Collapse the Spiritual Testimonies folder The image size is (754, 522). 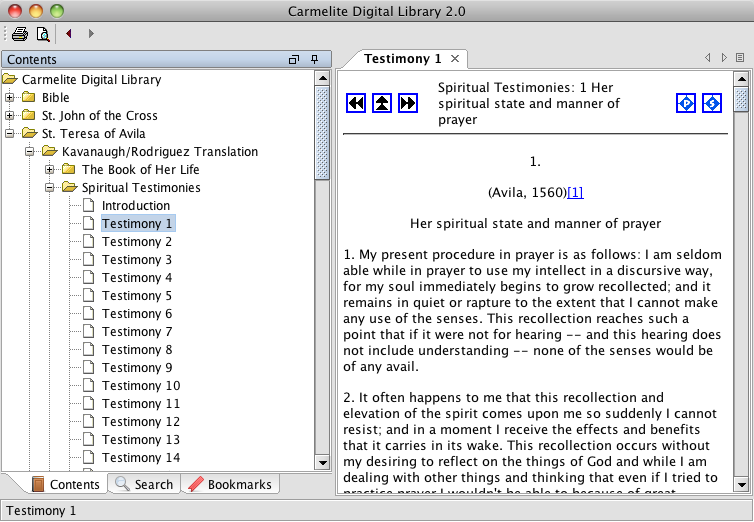50,188
